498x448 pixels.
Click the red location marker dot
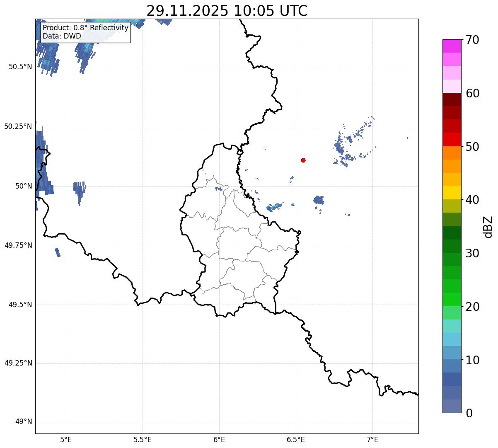(x=303, y=160)
